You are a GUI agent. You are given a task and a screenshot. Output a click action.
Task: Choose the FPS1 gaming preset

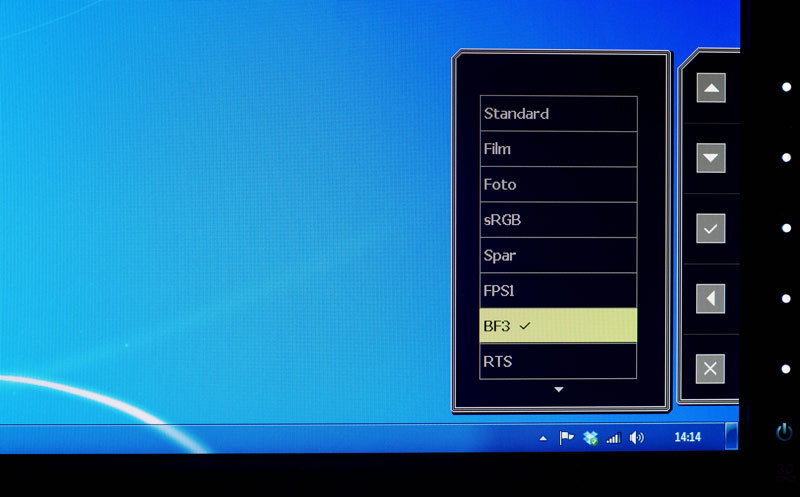(558, 290)
